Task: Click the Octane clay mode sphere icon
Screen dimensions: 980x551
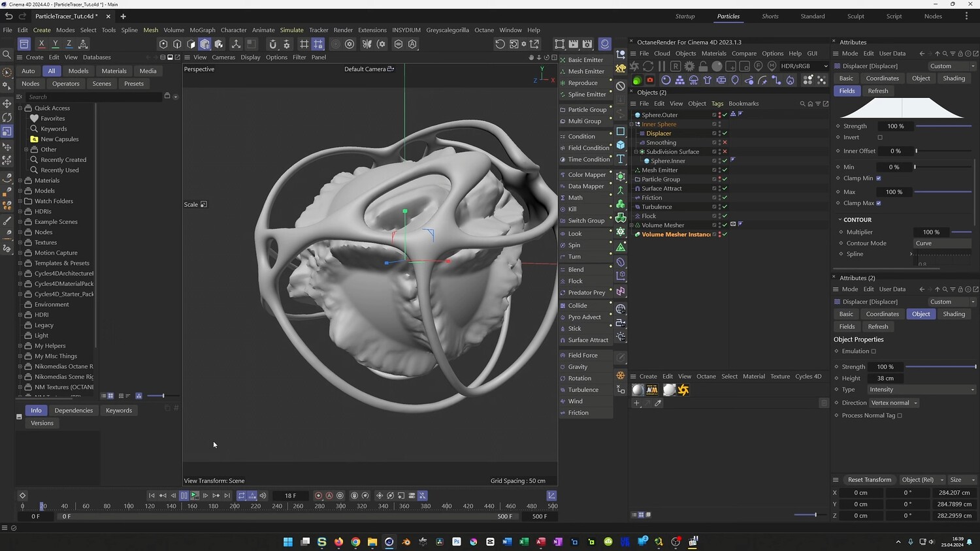Action: coord(717,66)
